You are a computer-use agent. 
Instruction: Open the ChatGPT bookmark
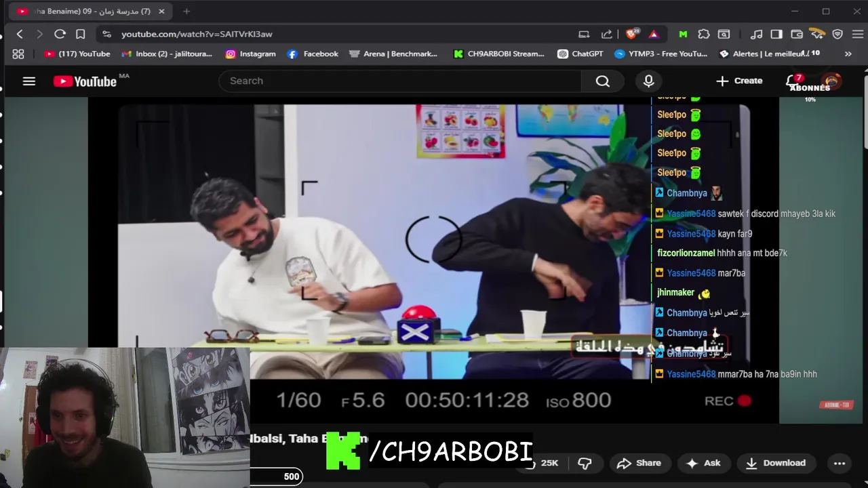(x=580, y=54)
